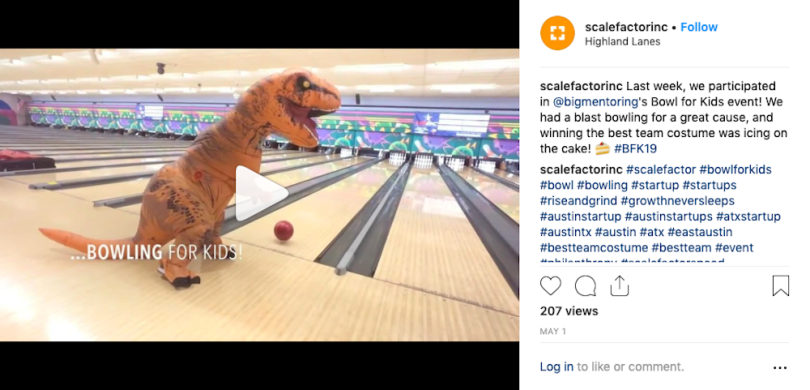
Task: Share the post using share icon
Action: click(x=619, y=286)
